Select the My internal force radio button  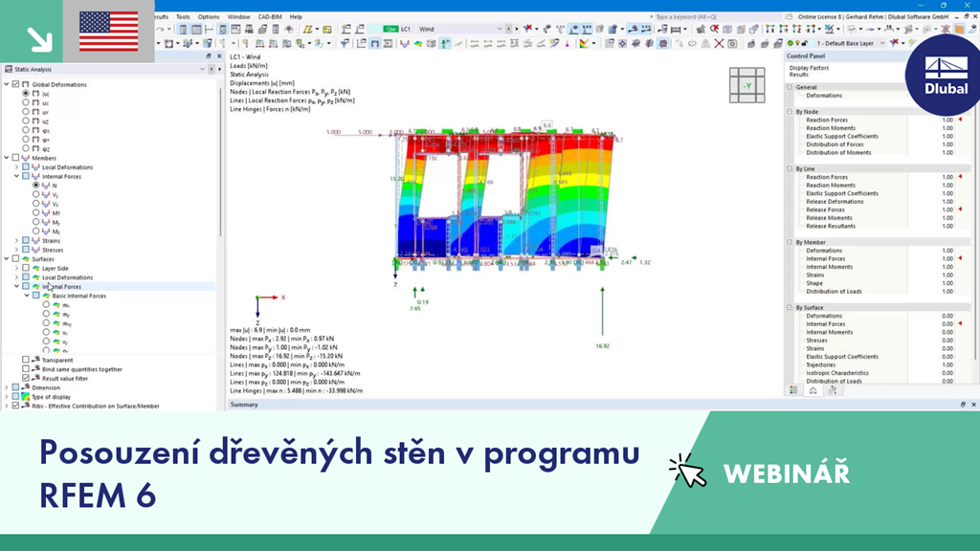pos(35,222)
